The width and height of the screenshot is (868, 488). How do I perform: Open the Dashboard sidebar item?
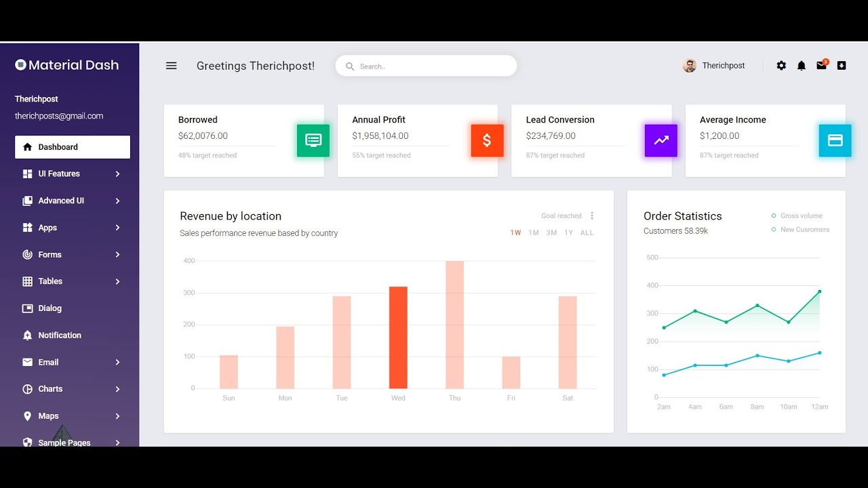[x=73, y=147]
